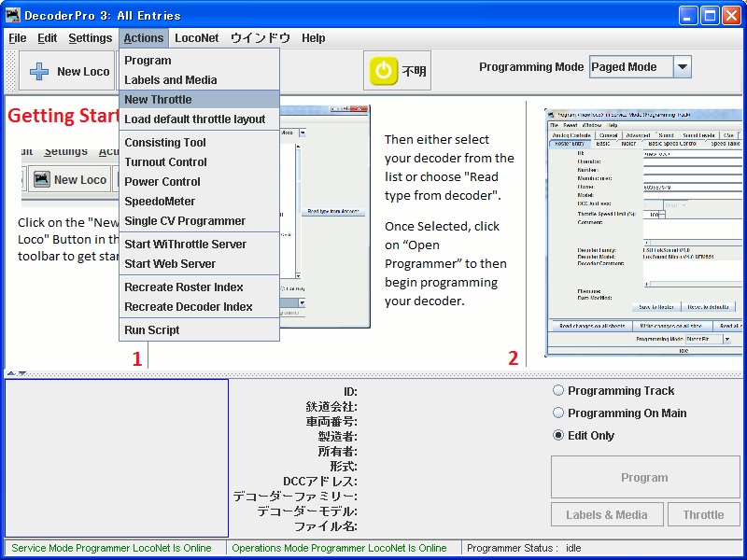The height and width of the screenshot is (560, 747).
Task: Close the Actions menu
Action: pyautogui.click(x=144, y=38)
